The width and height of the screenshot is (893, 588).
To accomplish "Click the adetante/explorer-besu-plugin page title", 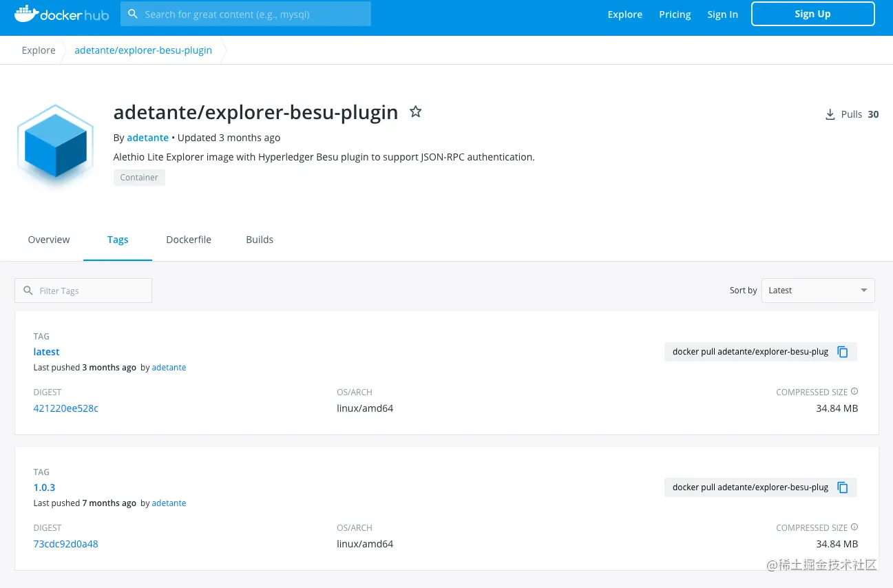I will [255, 112].
